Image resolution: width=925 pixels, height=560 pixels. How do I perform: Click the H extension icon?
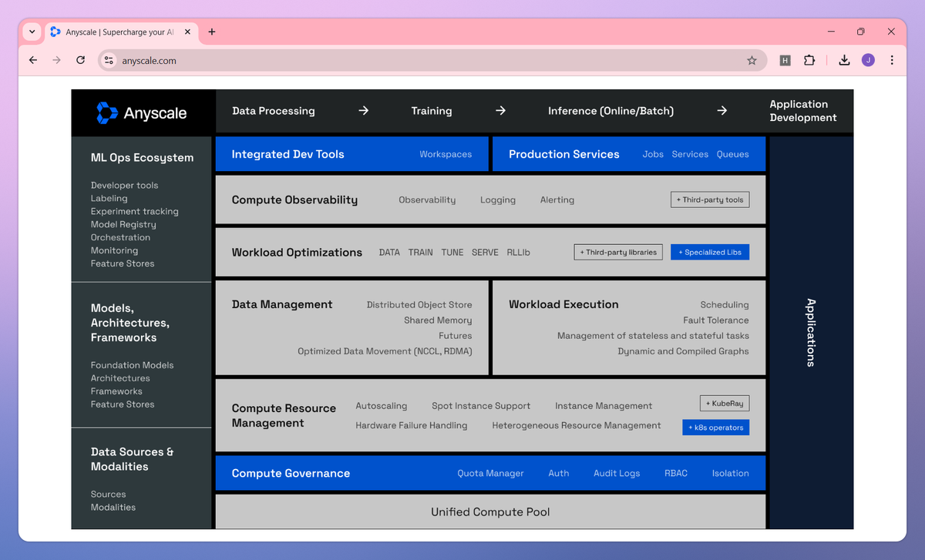point(785,60)
